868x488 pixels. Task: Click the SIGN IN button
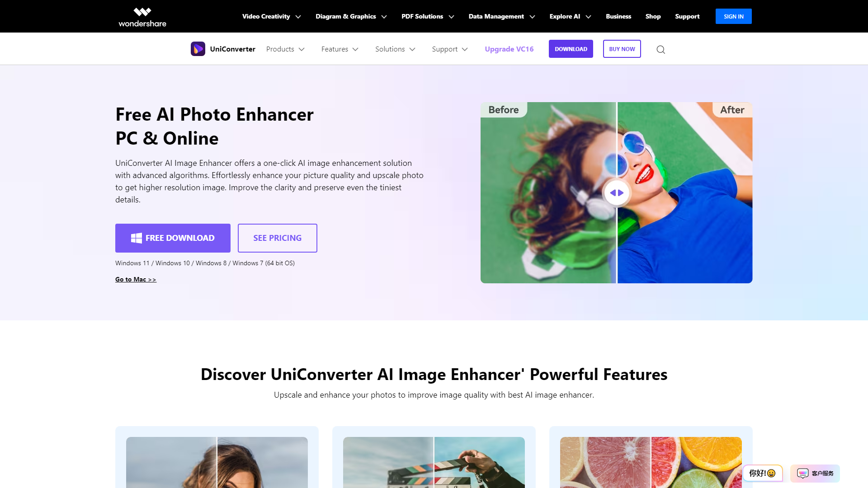(x=734, y=16)
